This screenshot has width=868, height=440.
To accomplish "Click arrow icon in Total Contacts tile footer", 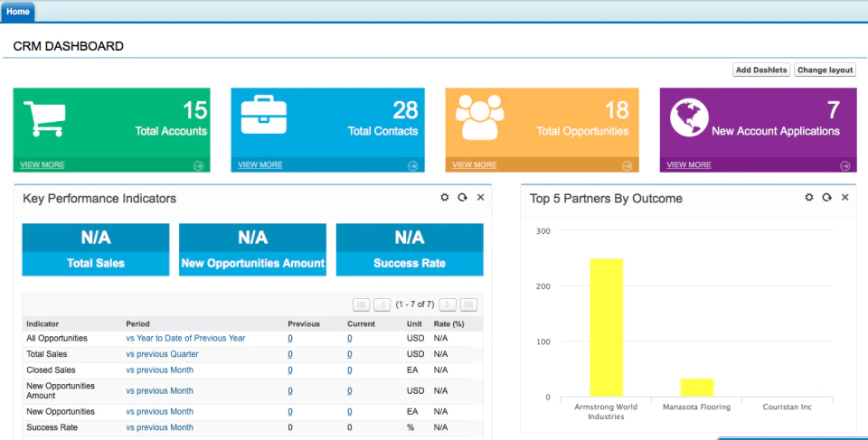I will tap(412, 165).
